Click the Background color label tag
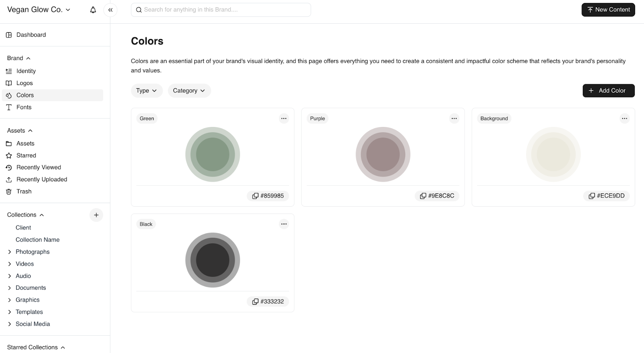 tap(494, 118)
